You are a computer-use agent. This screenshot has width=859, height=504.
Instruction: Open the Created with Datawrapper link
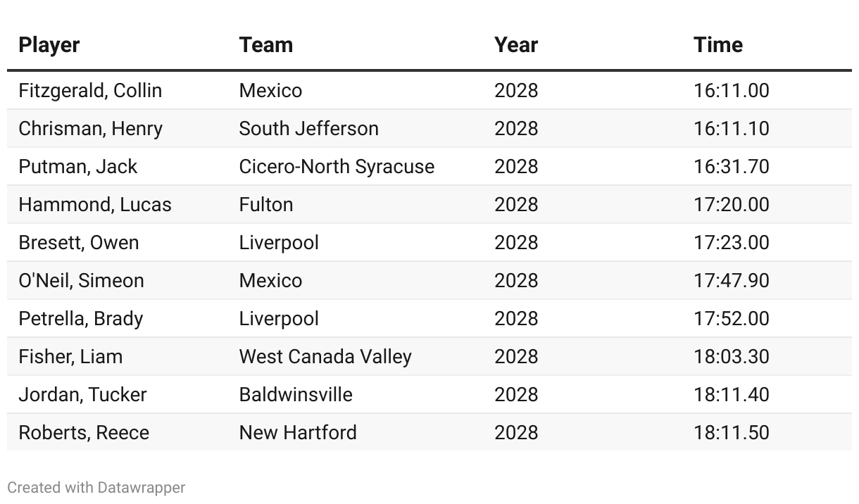coord(96,487)
